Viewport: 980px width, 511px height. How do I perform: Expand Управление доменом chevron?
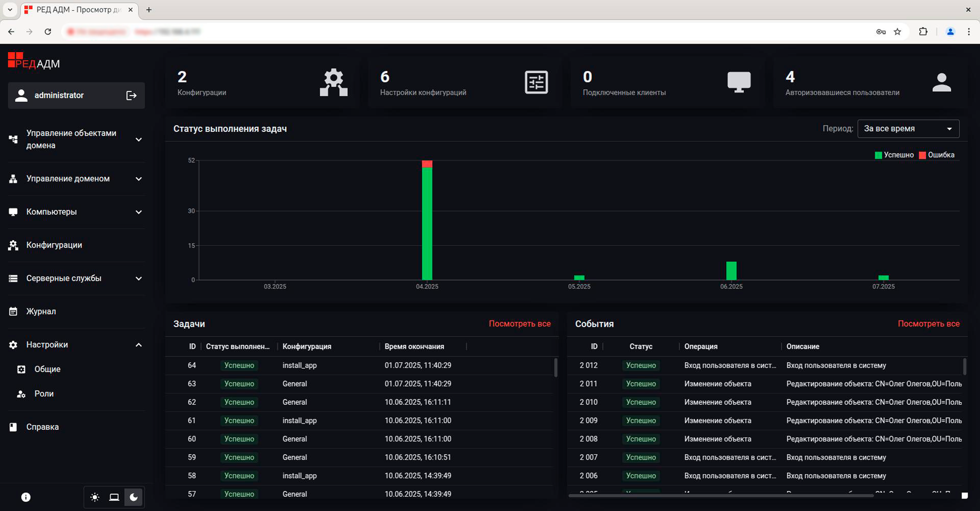tap(139, 179)
